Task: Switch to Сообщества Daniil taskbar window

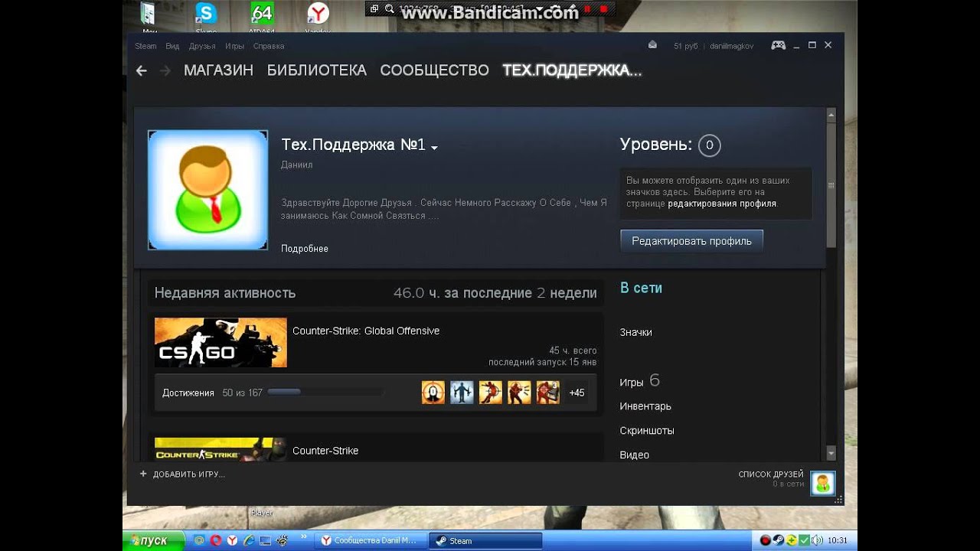Action: [371, 540]
